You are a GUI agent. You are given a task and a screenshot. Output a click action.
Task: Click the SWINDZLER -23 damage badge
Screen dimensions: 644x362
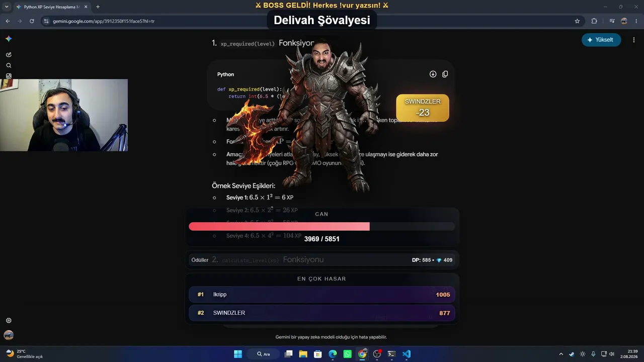click(423, 108)
